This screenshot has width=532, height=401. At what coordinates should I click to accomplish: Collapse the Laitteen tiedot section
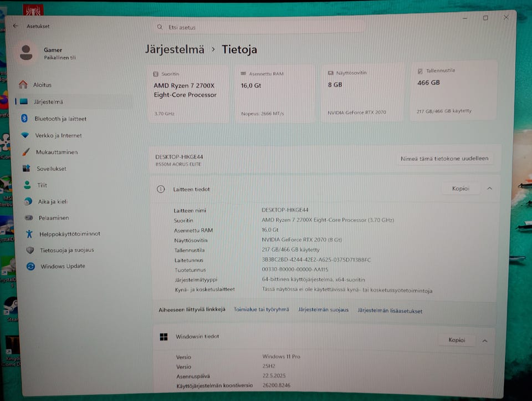point(489,189)
